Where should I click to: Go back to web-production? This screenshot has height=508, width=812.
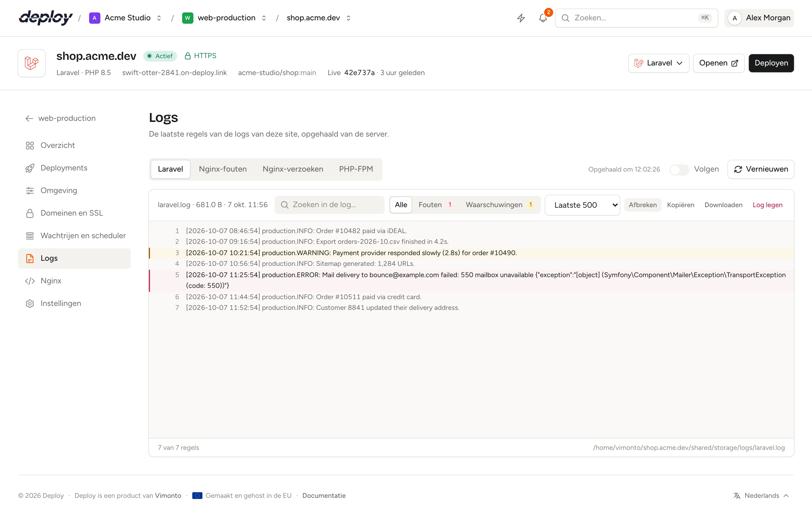pos(60,118)
